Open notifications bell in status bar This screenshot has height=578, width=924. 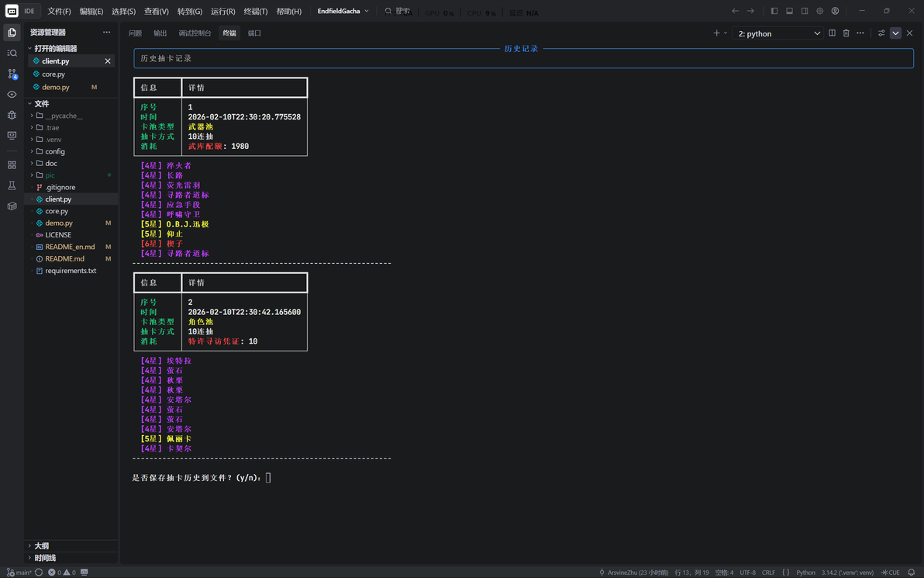911,572
